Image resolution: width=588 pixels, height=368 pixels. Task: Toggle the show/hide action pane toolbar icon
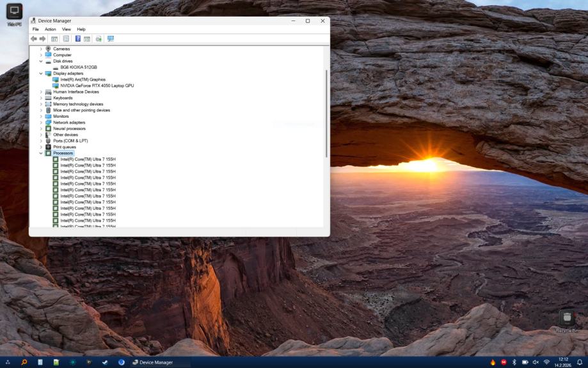87,38
